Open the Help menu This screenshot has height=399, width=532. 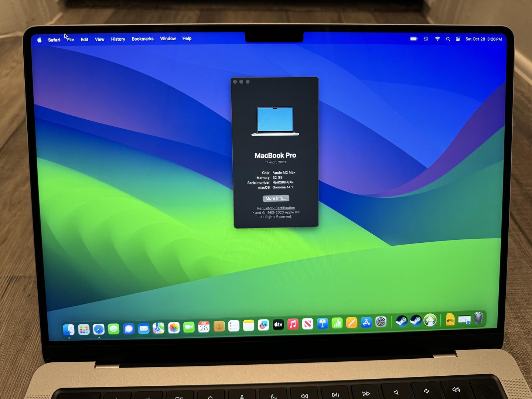[x=187, y=38]
